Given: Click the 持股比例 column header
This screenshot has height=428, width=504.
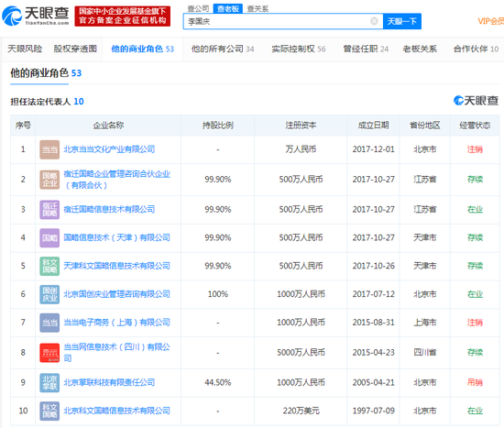Looking at the screenshot, I should [x=217, y=126].
